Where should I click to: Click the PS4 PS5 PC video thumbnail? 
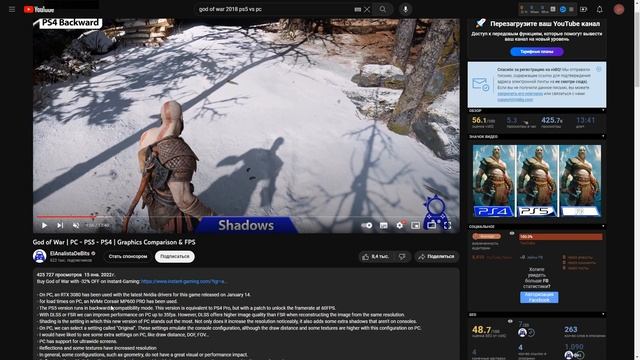[537, 181]
